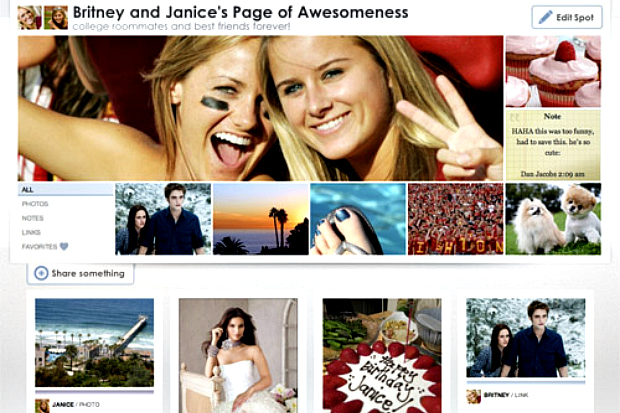Open the sunset palm trees thumbnail
Viewport: 620px width, 413px height.
(x=261, y=219)
